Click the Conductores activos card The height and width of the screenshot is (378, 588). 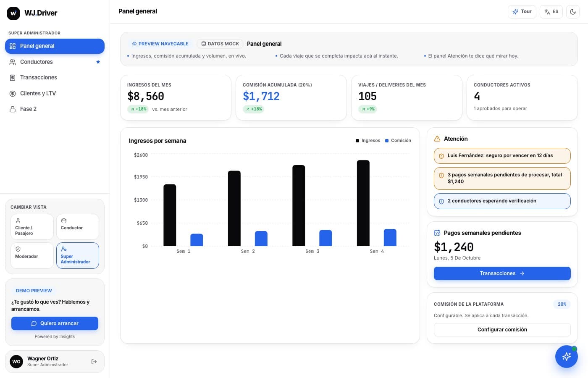pyautogui.click(x=522, y=98)
